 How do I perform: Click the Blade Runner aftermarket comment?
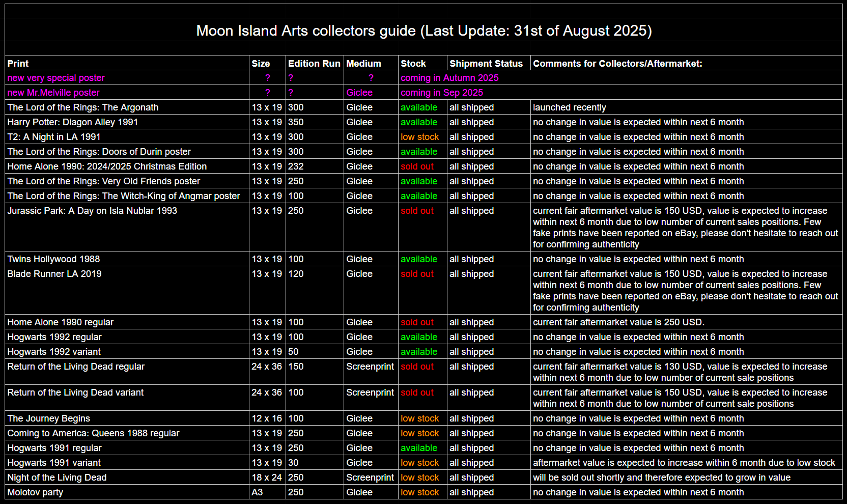(x=685, y=291)
